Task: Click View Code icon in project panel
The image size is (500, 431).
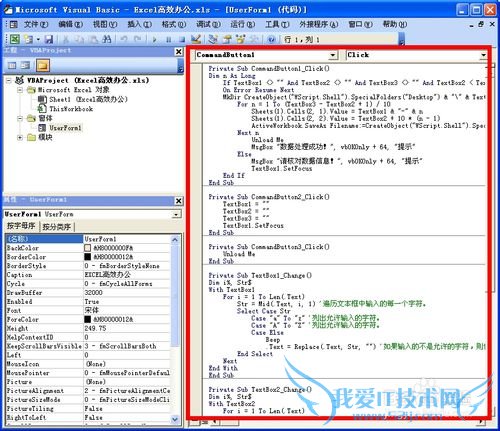Action: (12, 65)
